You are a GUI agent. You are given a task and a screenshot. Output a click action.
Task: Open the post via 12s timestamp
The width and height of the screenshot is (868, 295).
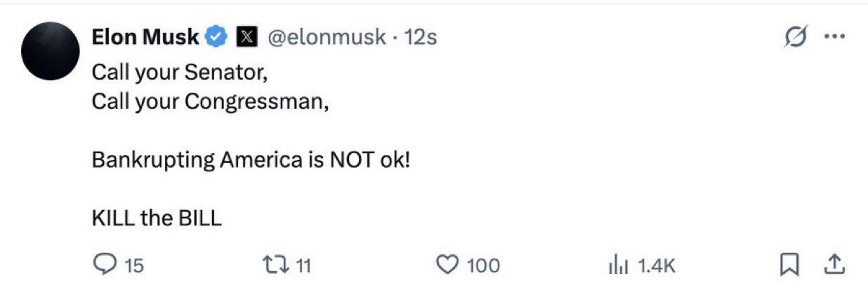(x=421, y=37)
